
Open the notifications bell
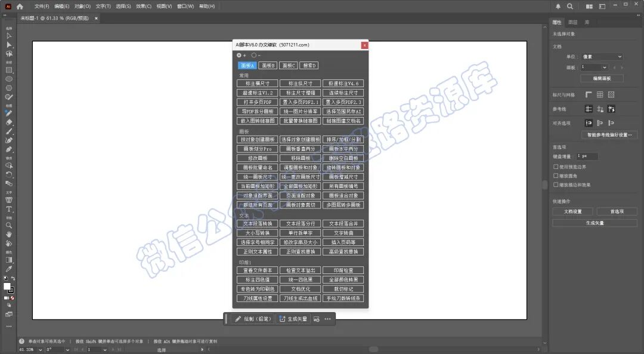(558, 6)
